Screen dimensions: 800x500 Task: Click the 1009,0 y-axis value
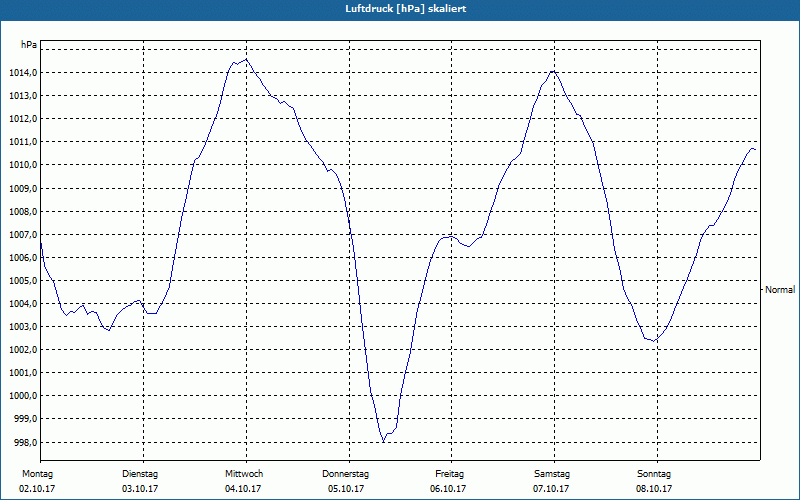(23, 189)
